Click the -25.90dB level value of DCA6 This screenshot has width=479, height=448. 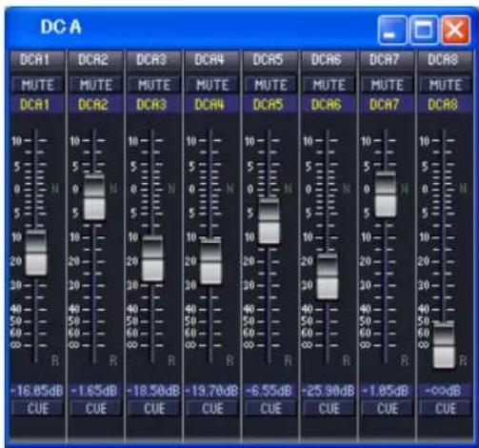(329, 391)
